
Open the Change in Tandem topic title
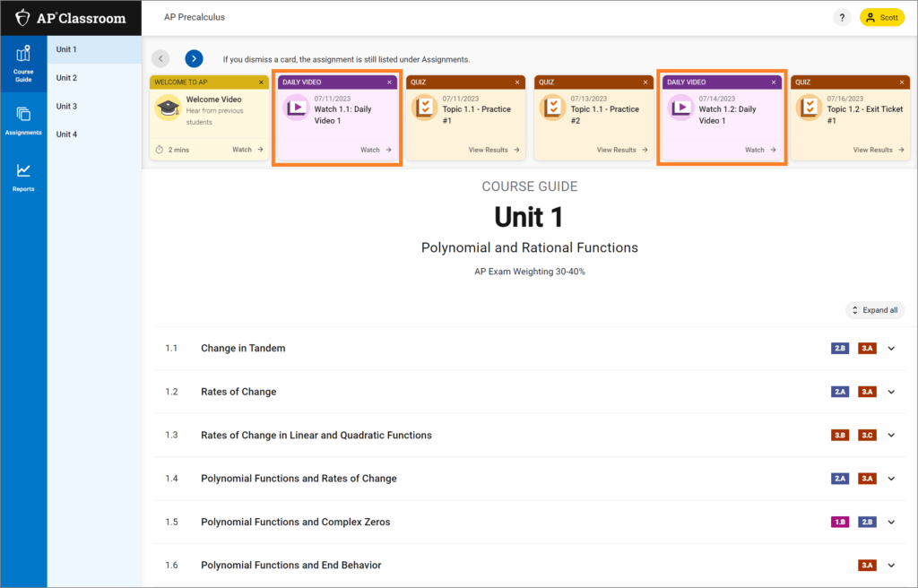coord(243,349)
